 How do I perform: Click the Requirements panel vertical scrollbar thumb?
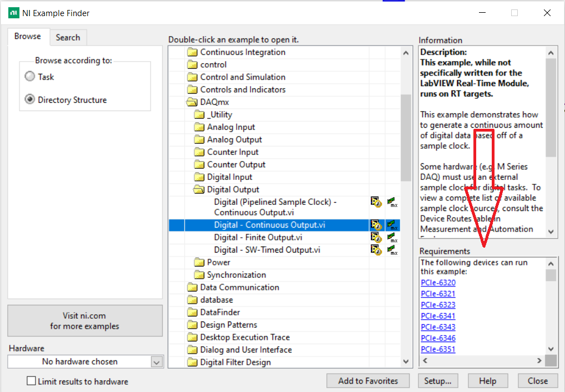pos(551,275)
